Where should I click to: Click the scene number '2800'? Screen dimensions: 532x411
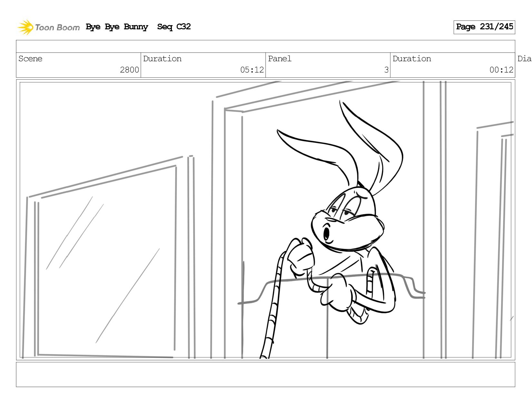[129, 70]
